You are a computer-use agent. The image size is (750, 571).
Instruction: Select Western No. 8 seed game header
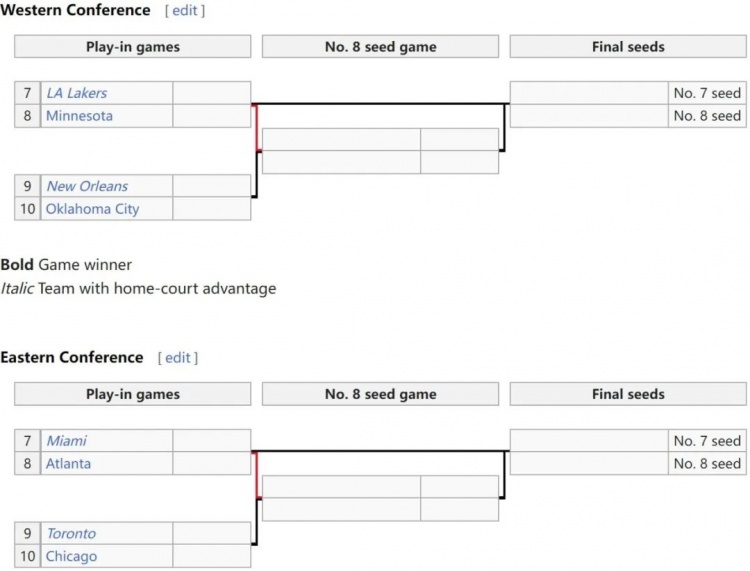(x=380, y=47)
